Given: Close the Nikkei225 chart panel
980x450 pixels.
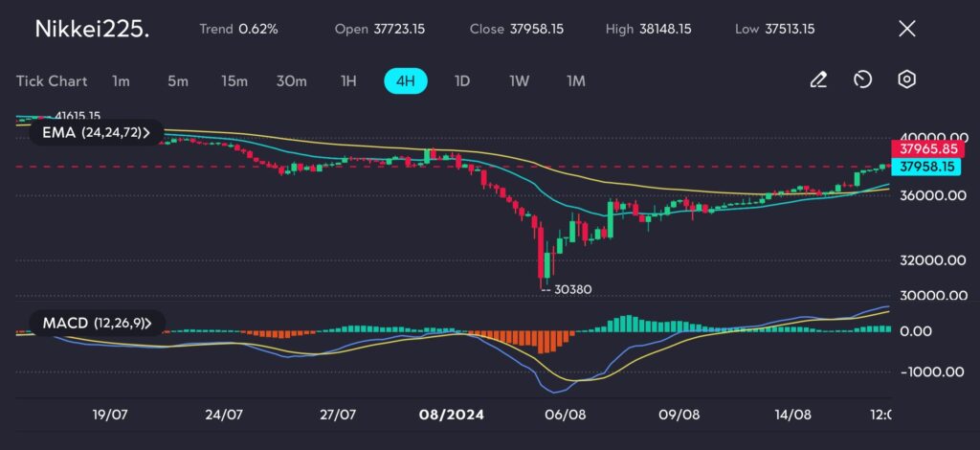Looking at the screenshot, I should [x=907, y=29].
